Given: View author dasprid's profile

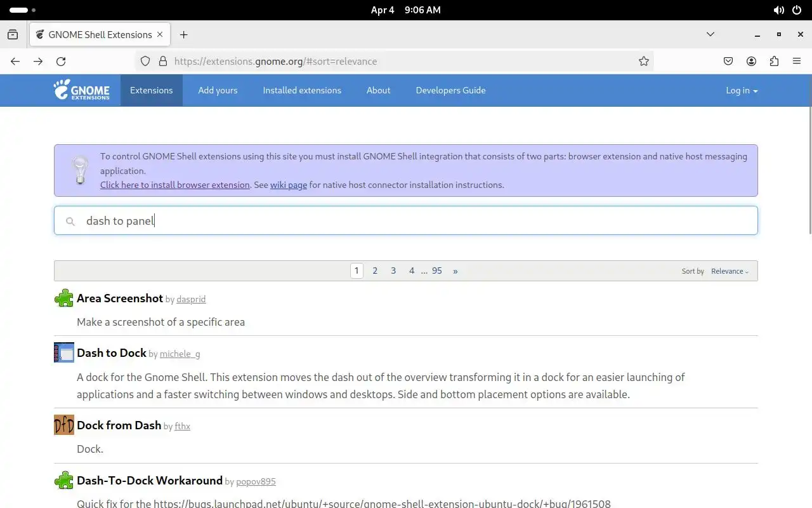Looking at the screenshot, I should click(191, 299).
